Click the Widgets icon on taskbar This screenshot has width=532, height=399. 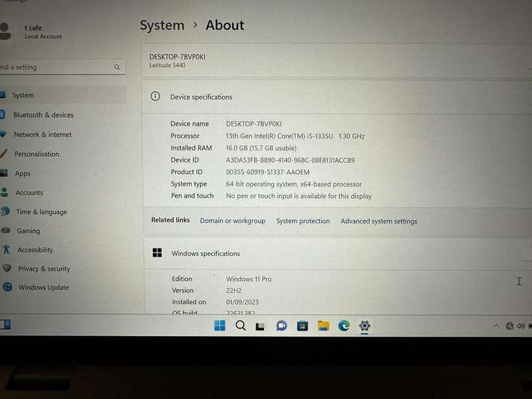[5, 325]
